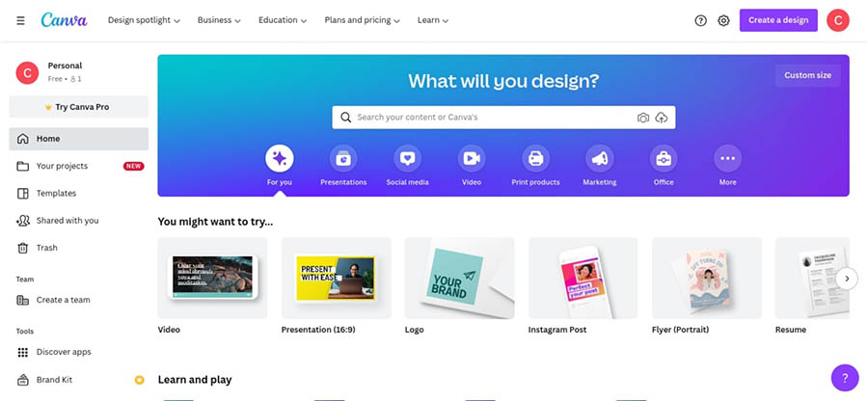
Task: Open the hamburger menu icon
Action: click(20, 20)
